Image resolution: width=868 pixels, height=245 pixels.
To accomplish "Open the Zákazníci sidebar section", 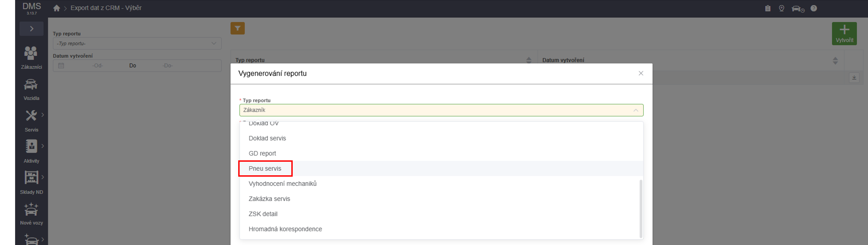I will pos(31,57).
